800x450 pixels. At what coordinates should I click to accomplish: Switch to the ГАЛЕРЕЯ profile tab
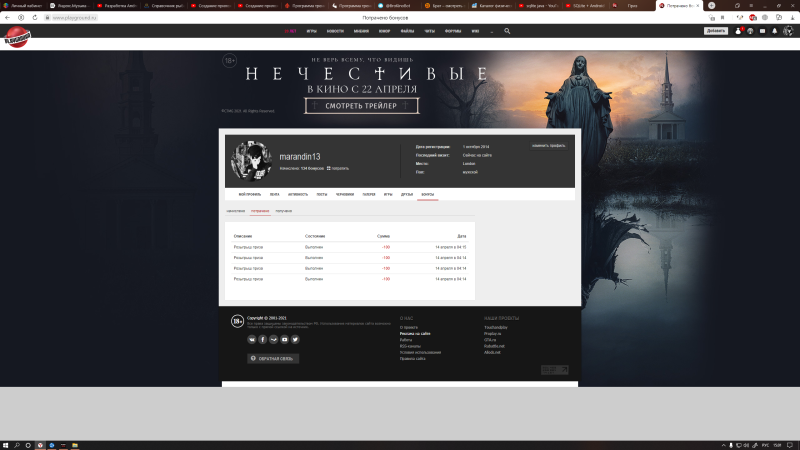coord(369,194)
